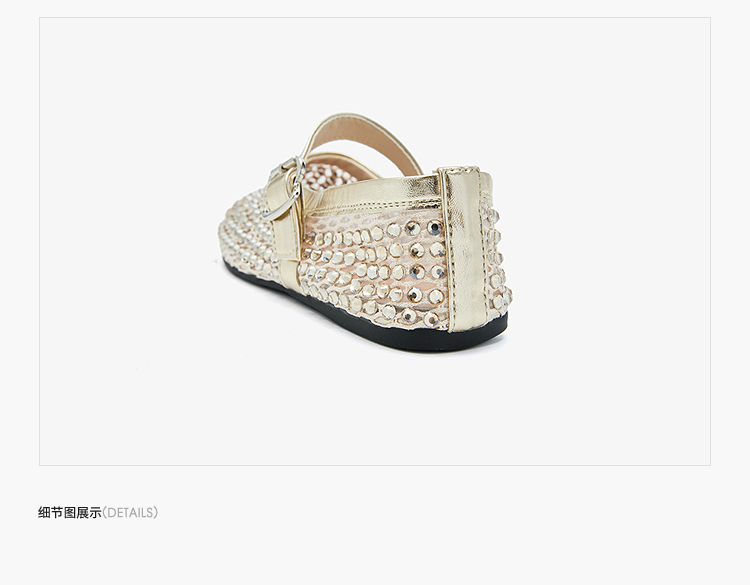Click the rhinestone mesh side panel

(375, 268)
